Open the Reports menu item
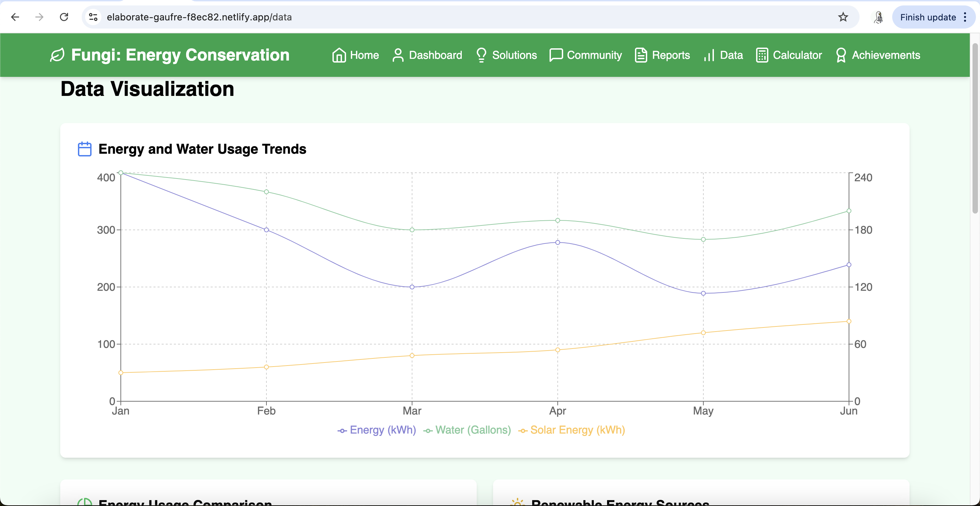The width and height of the screenshot is (980, 506). tap(670, 55)
